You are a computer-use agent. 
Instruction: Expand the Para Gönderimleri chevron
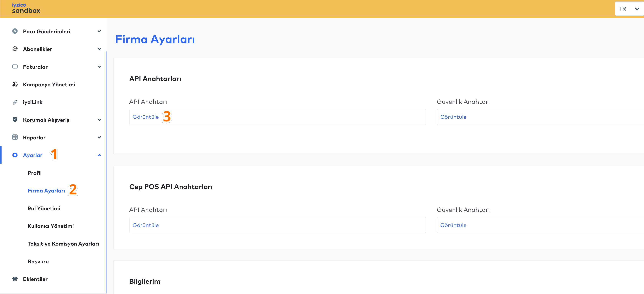(x=99, y=31)
